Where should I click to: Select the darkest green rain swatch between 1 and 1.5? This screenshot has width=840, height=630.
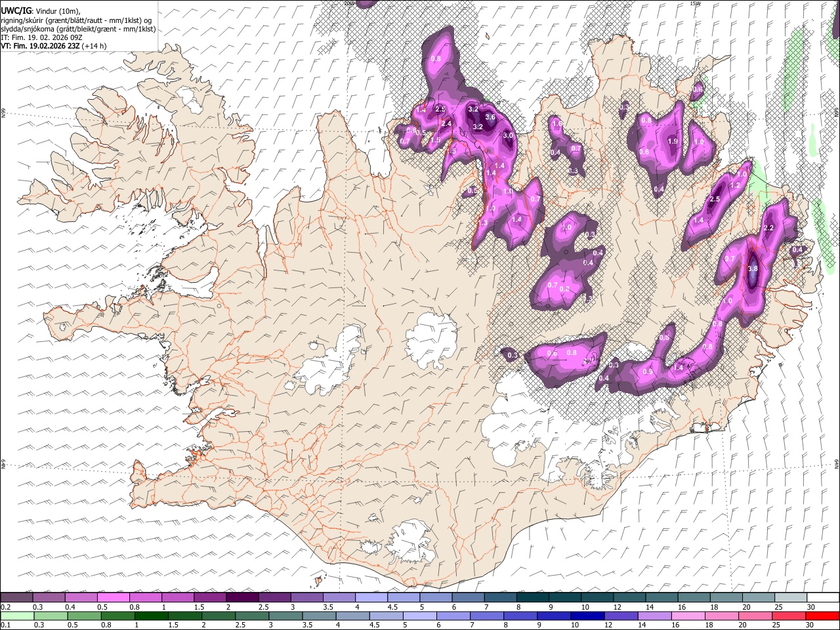coord(151,616)
